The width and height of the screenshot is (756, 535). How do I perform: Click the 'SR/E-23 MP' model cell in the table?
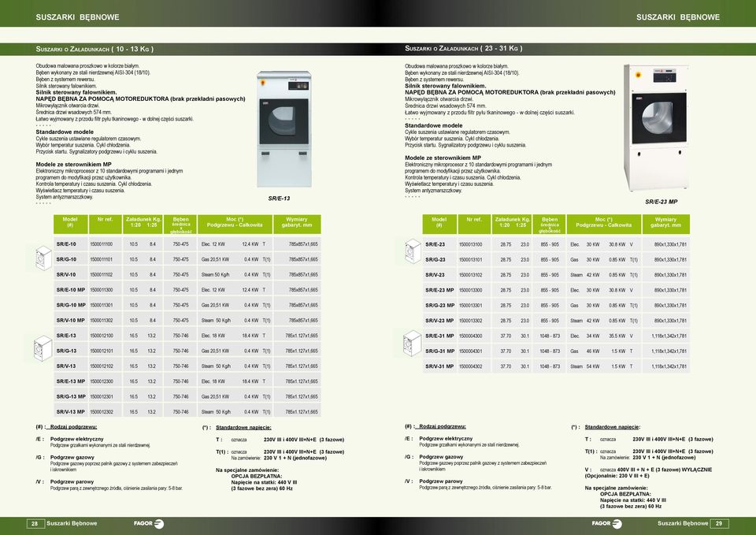coord(439,291)
